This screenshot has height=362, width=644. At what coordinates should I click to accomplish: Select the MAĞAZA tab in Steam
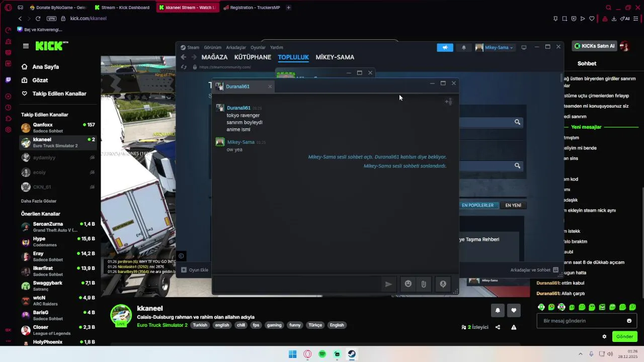[214, 57]
